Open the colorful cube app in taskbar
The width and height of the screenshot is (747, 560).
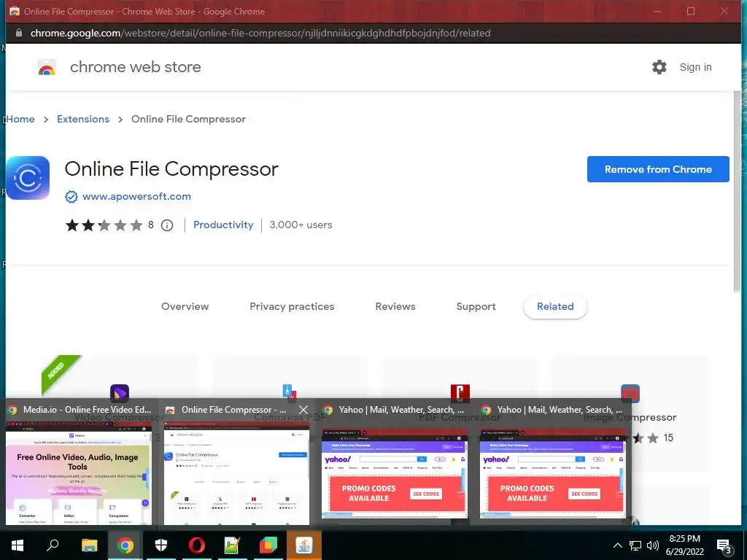tap(268, 545)
